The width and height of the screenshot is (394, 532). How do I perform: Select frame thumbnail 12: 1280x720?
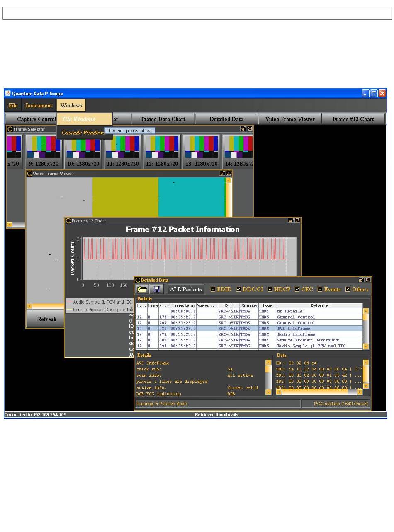(162, 151)
